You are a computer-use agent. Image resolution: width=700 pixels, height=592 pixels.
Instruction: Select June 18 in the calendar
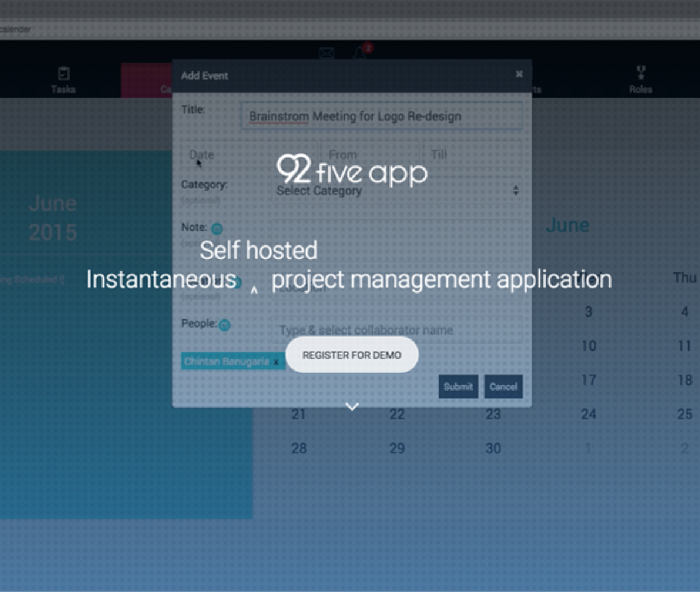pyautogui.click(x=685, y=380)
